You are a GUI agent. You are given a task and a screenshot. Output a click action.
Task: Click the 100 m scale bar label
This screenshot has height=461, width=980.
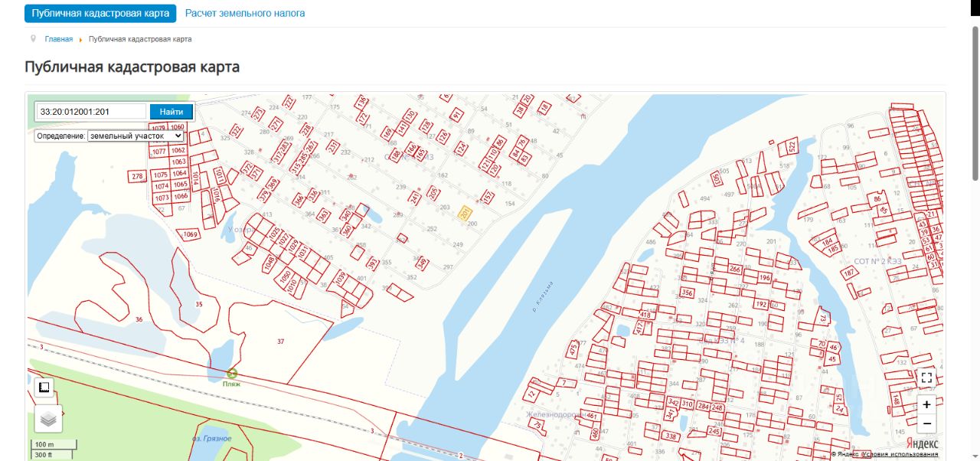tap(44, 445)
